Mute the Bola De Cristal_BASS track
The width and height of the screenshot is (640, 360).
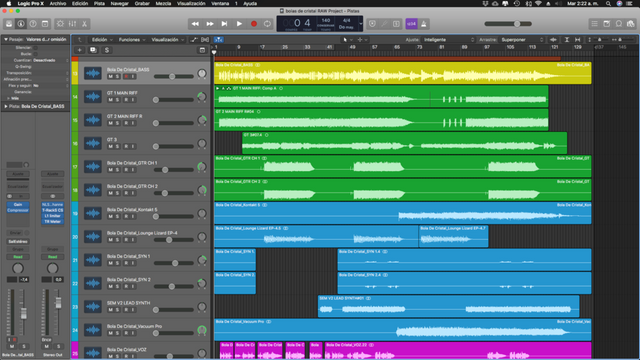pos(110,76)
